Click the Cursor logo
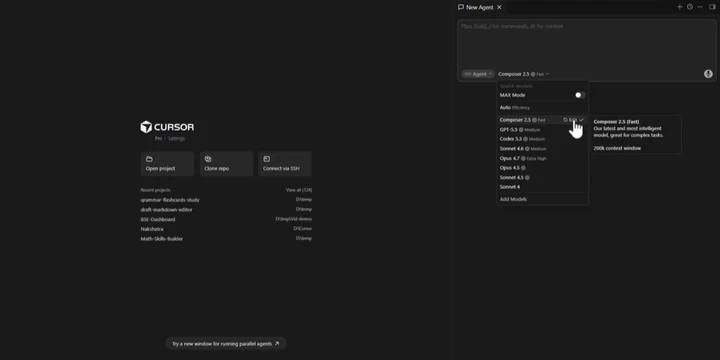720x360 pixels. (167, 127)
